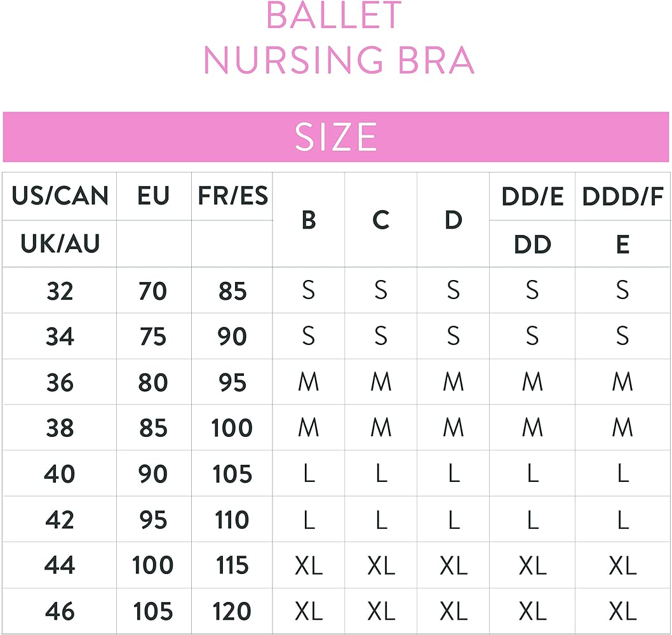672x635 pixels.
Task: Select the B cup column header
Action: tap(309, 220)
